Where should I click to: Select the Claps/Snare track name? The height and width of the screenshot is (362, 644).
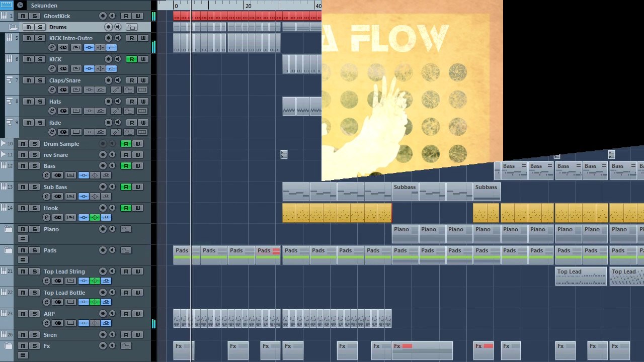(65, 80)
